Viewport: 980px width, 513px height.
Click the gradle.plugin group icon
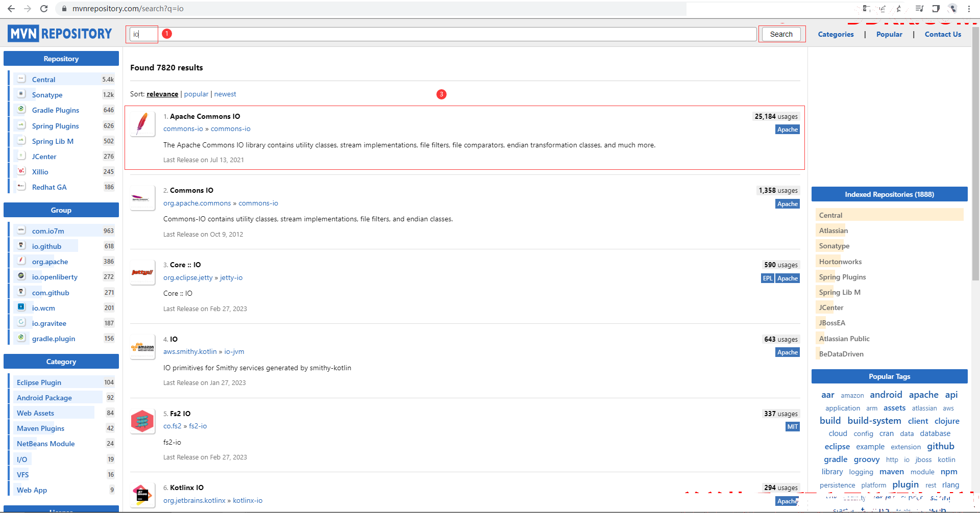click(x=21, y=338)
